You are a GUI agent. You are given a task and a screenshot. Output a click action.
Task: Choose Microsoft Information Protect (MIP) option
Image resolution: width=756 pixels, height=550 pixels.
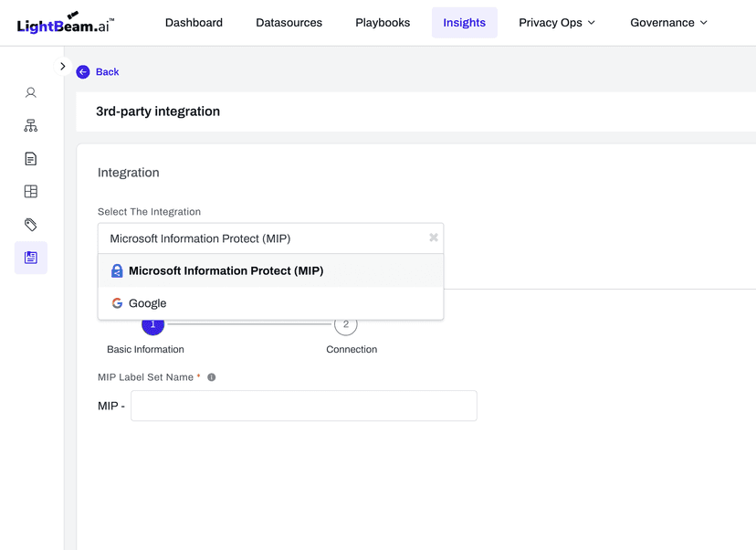[270, 270]
